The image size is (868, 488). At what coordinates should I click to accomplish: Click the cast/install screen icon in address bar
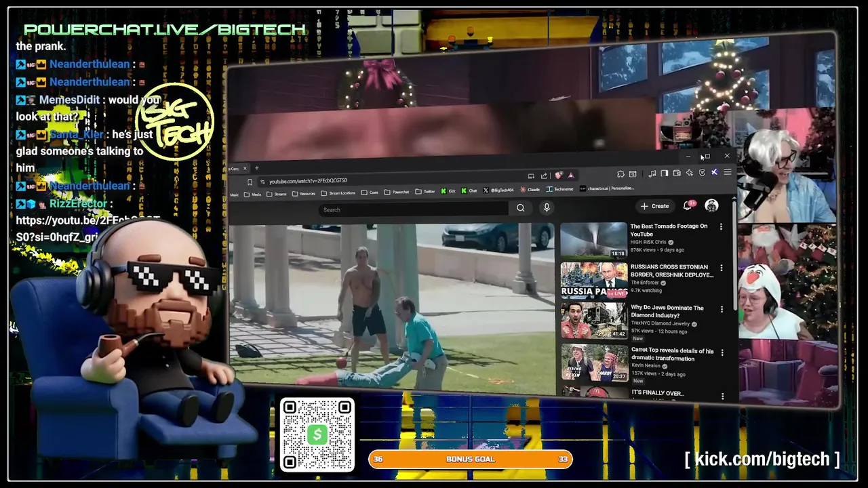pyautogui.click(x=531, y=176)
